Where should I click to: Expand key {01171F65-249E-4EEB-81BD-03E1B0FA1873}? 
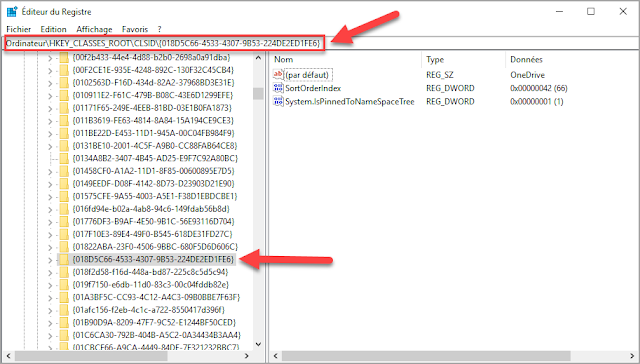coord(50,109)
